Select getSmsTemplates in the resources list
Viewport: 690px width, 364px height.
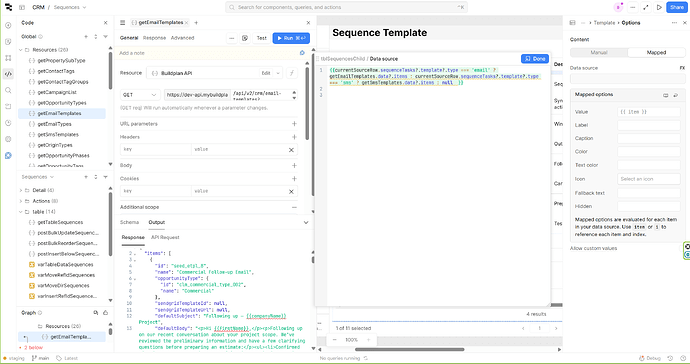tap(58, 135)
